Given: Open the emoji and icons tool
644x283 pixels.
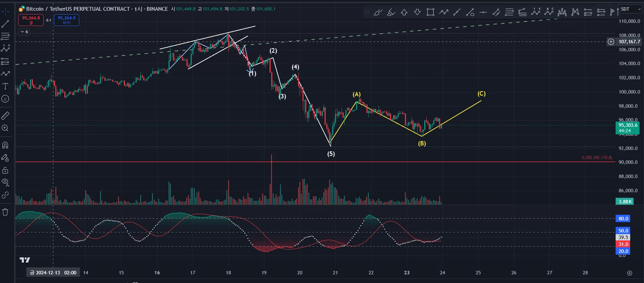Looking at the screenshot, I should pos(6,99).
